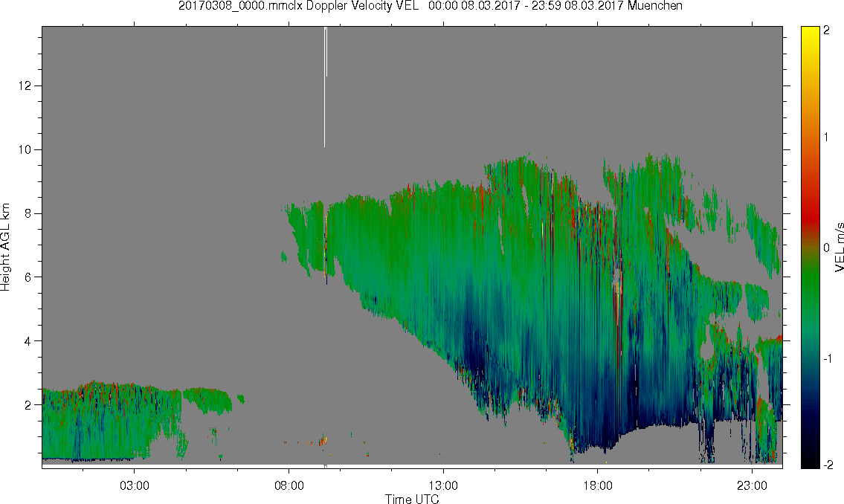Viewport: 844px width, 504px height.
Task: Click the height axis tick label '4'
Action: [x=28, y=341]
